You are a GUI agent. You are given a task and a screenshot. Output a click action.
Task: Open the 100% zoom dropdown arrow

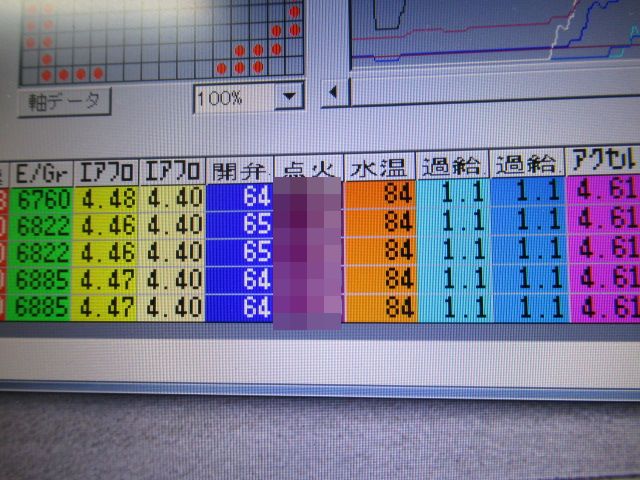pyautogui.click(x=290, y=97)
